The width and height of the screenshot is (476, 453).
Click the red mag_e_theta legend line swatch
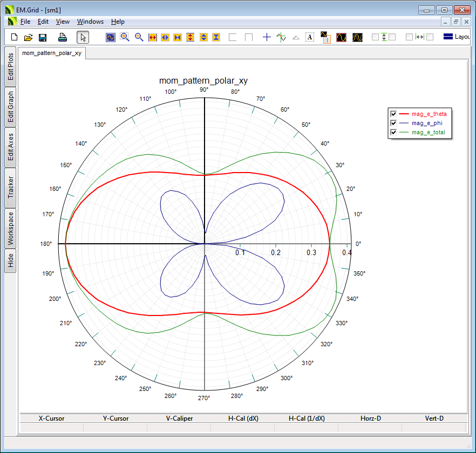pyautogui.click(x=404, y=114)
